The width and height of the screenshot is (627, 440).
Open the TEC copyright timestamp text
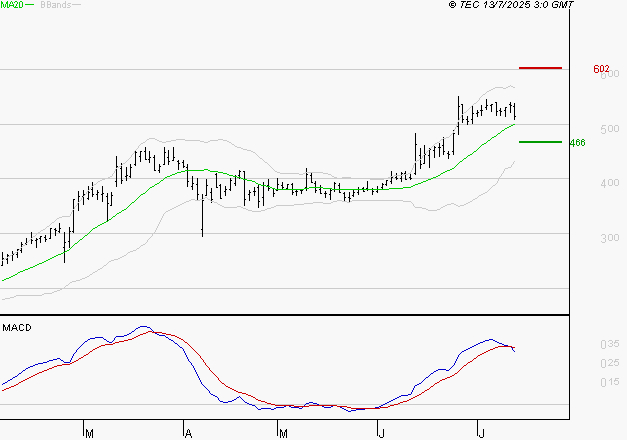coord(512,5)
